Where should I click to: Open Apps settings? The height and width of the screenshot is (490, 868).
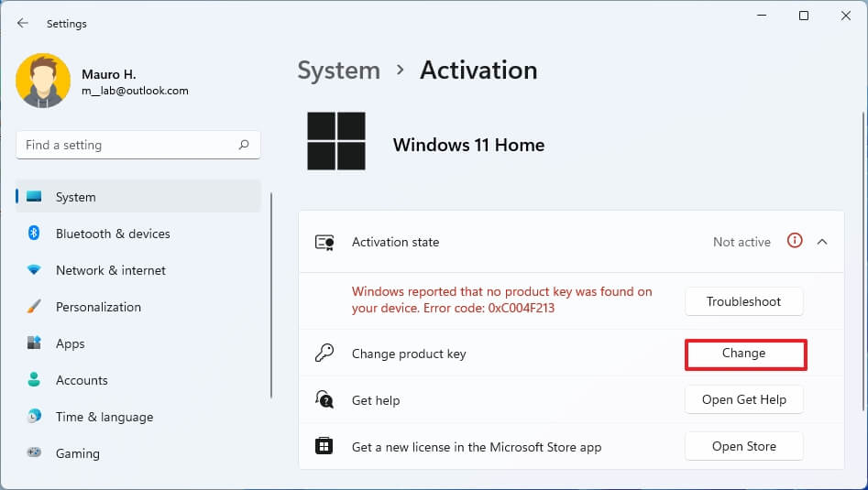coord(138,343)
